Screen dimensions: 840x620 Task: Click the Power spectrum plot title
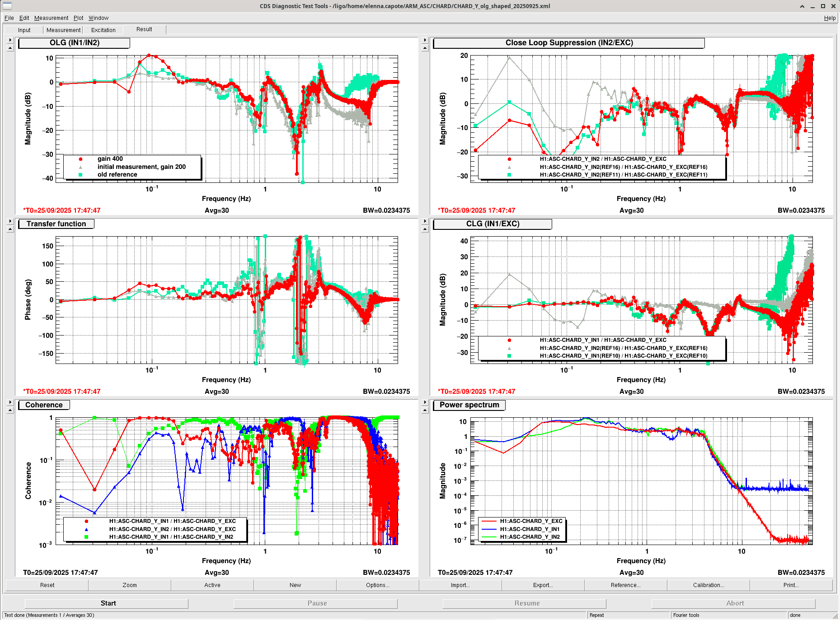[x=469, y=405]
